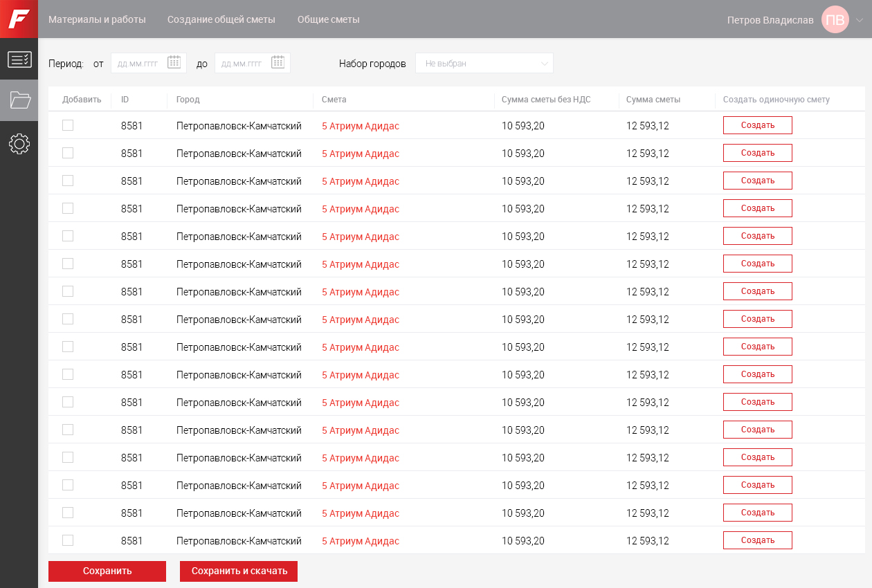The height and width of the screenshot is (588, 872).
Task: Click the ПВ user avatar
Action: 835,19
